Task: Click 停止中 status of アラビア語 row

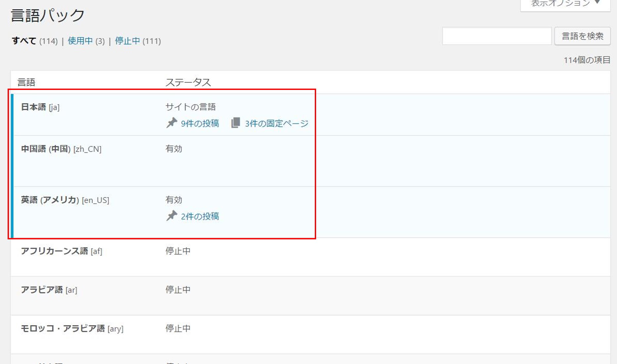Action: point(178,290)
